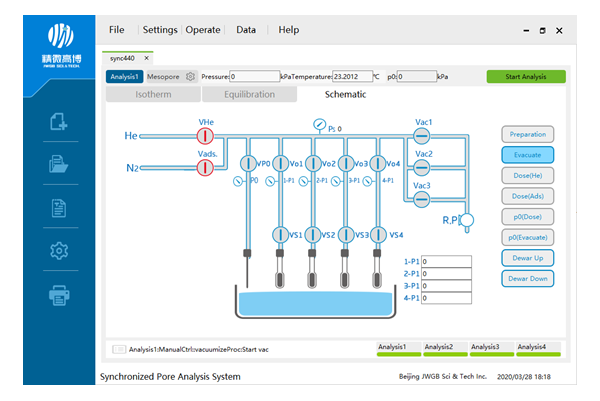Image resolution: width=600 pixels, height=401 pixels.
Task: Click the R.P rotary pump symbol
Action: [x=465, y=218]
